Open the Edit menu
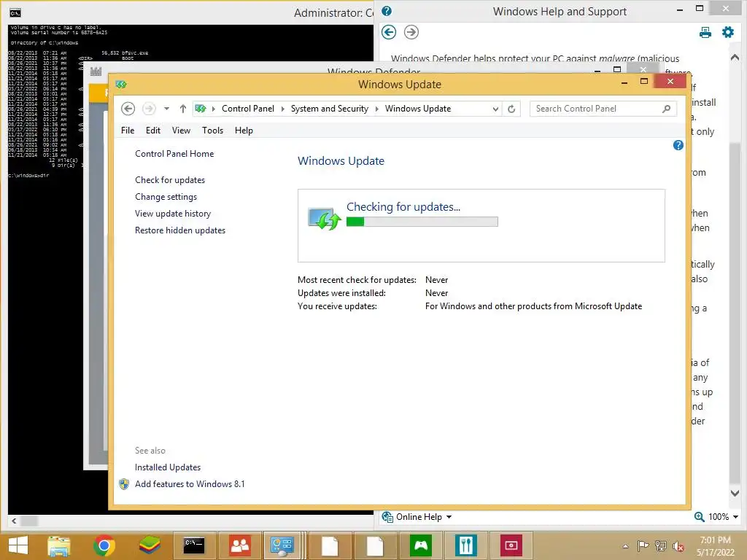 (x=153, y=131)
